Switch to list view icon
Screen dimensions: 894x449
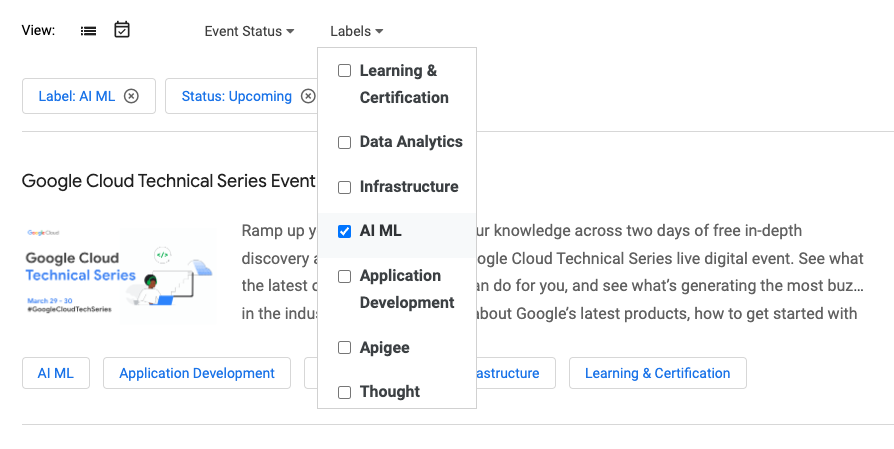88,31
